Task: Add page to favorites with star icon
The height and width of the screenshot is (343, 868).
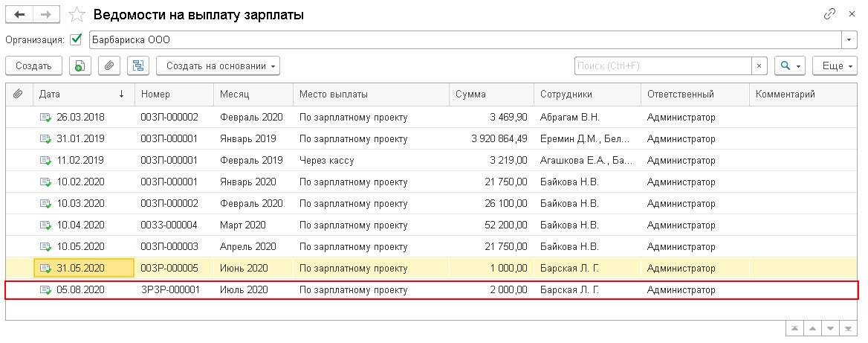Action: 76,14
